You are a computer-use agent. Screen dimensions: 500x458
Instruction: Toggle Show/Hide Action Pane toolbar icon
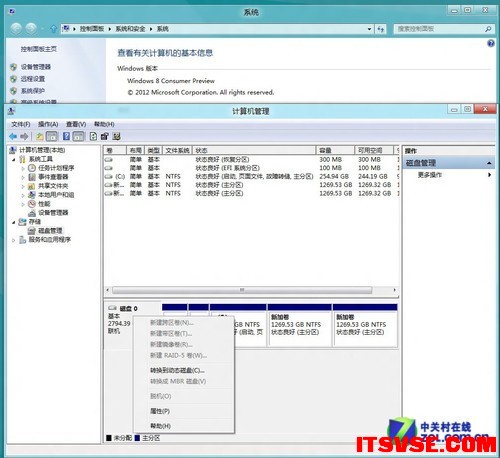[78, 136]
